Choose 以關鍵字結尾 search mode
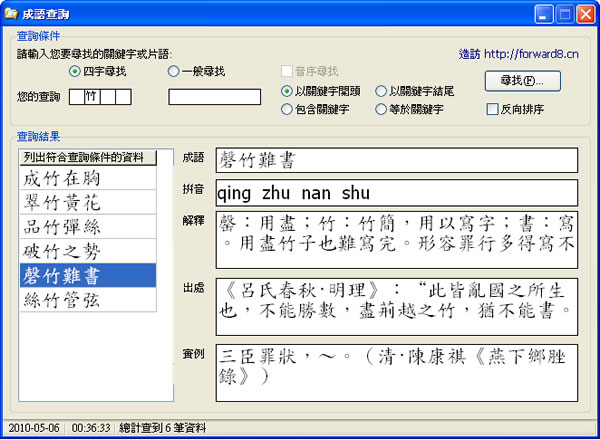Screen dimensions: 600x440 pyautogui.click(x=381, y=91)
